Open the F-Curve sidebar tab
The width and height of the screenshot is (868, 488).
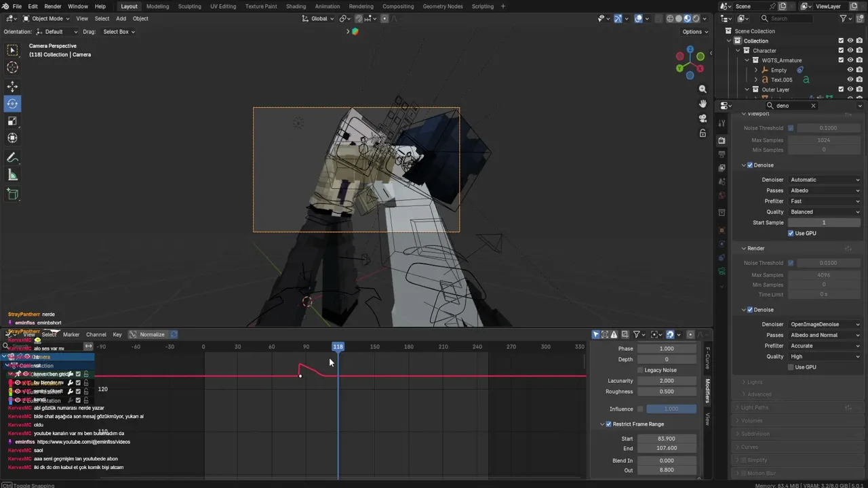(x=708, y=359)
